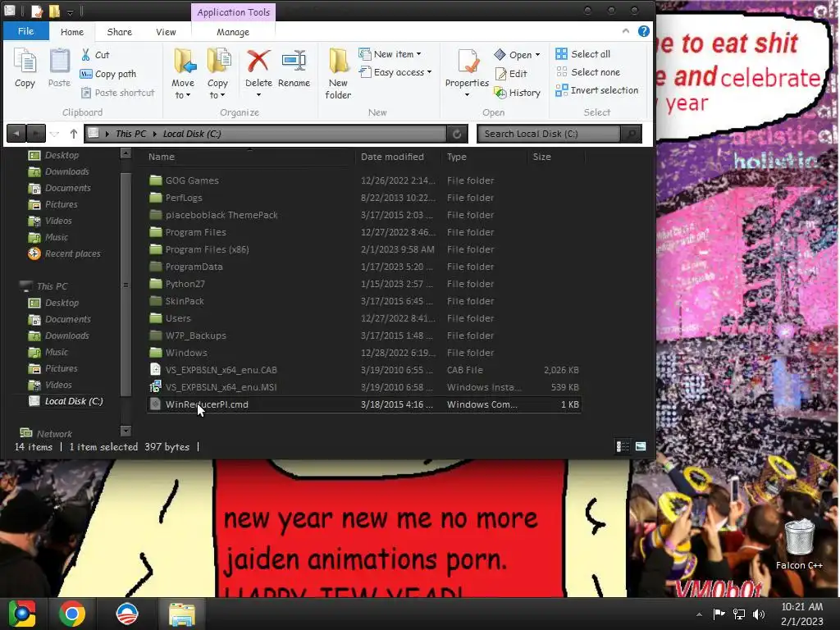Click the Edit button in Open group
This screenshot has height=630, width=840.
coord(512,74)
